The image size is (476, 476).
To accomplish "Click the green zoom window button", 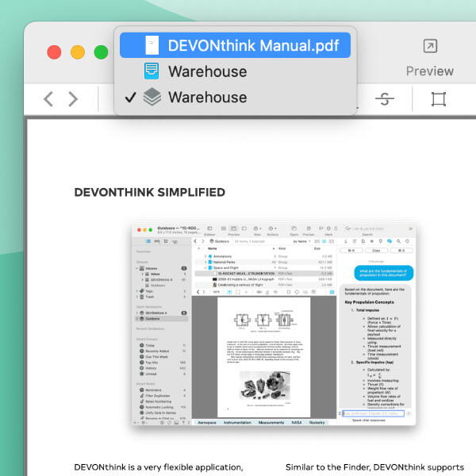I will 102,52.
